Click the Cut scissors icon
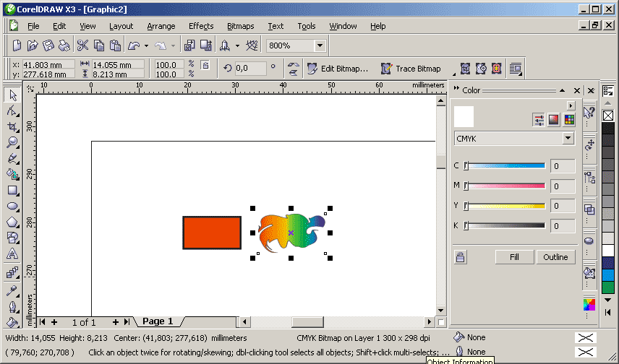Viewport: 619px width, 364px height. [82, 45]
